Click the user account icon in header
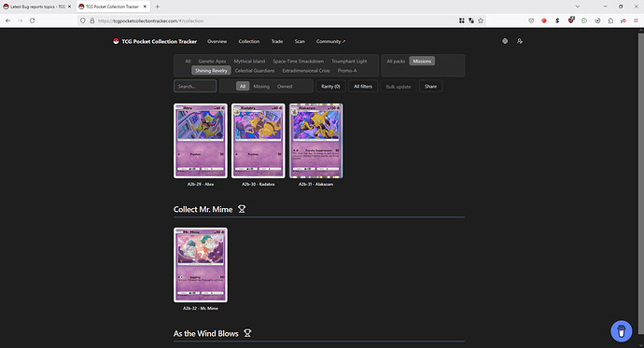Image resolution: width=644 pixels, height=348 pixels. [x=520, y=41]
